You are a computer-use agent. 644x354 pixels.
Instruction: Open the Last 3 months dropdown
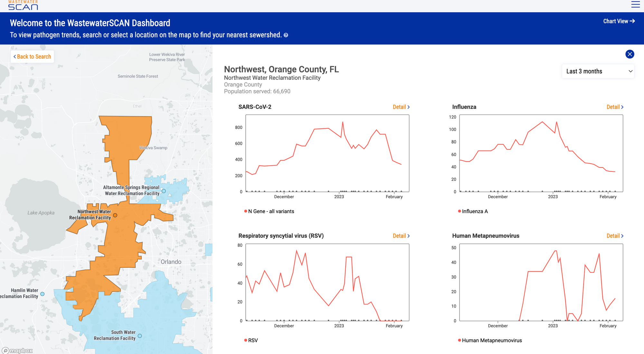click(x=598, y=71)
